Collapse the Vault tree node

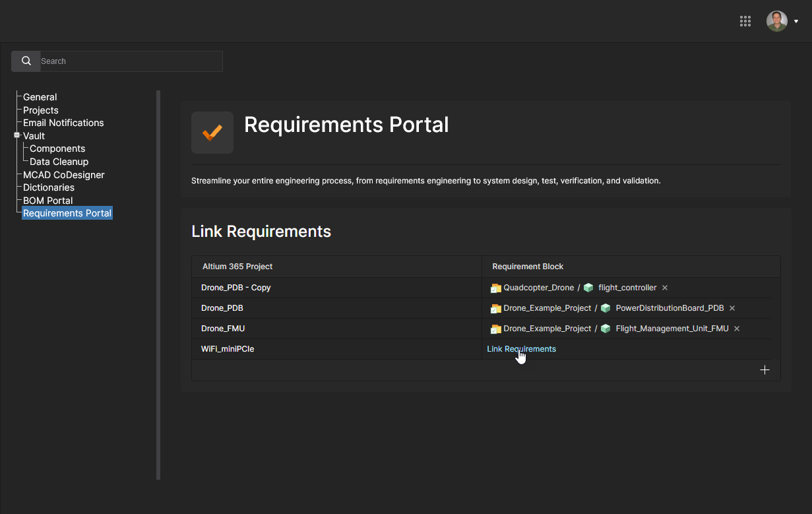coord(17,135)
